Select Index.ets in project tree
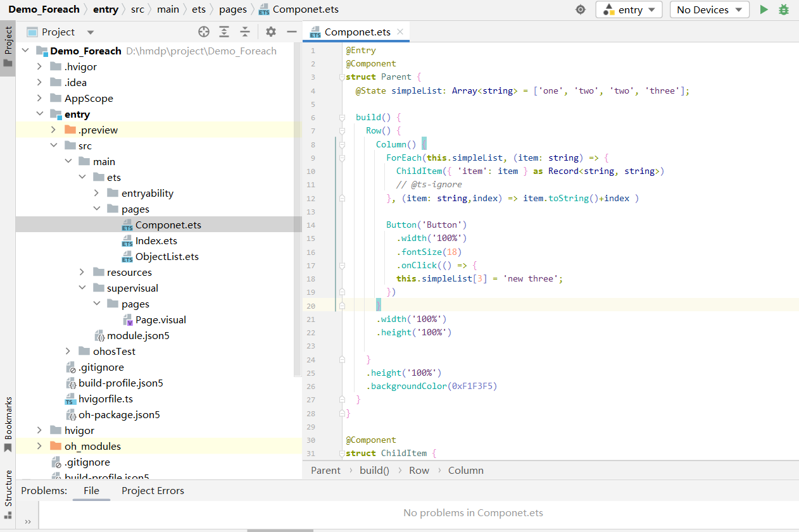The image size is (799, 532). tap(156, 240)
